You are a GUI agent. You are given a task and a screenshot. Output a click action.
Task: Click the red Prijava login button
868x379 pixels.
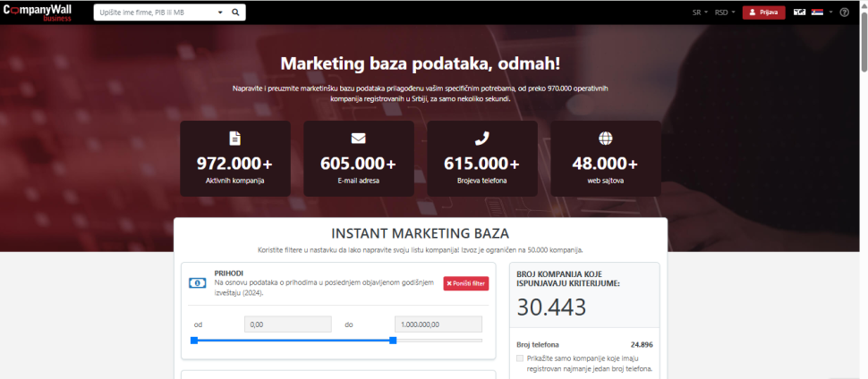point(763,13)
